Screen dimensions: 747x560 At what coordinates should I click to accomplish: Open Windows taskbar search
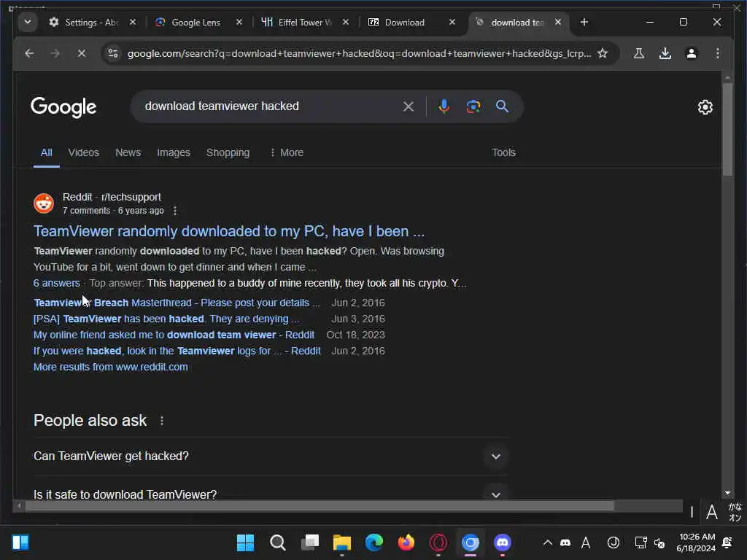pos(277,542)
